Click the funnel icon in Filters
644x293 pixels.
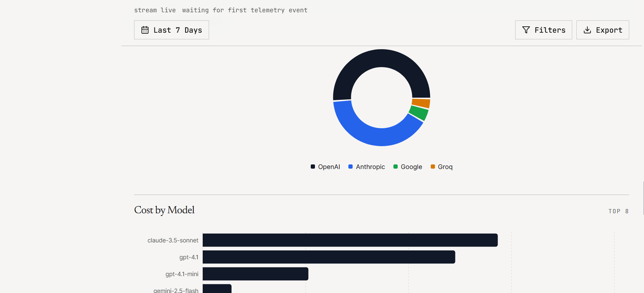tap(526, 30)
